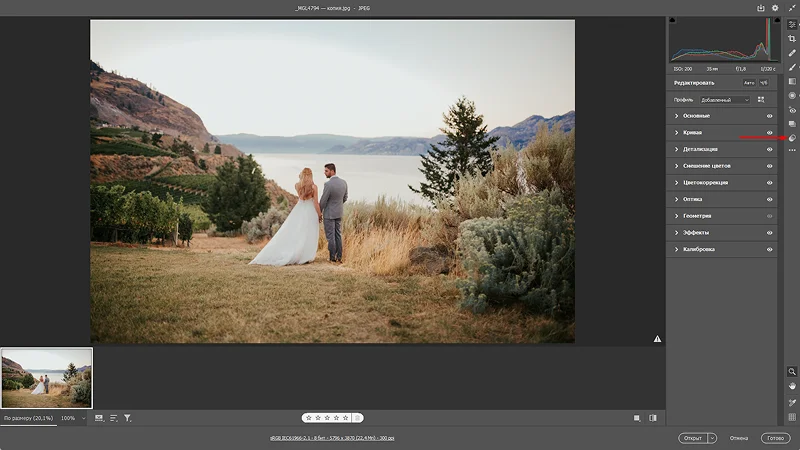Screen dimensions: 800x450
Task: Select the Radial Filter tool
Action: pyautogui.click(x=792, y=95)
